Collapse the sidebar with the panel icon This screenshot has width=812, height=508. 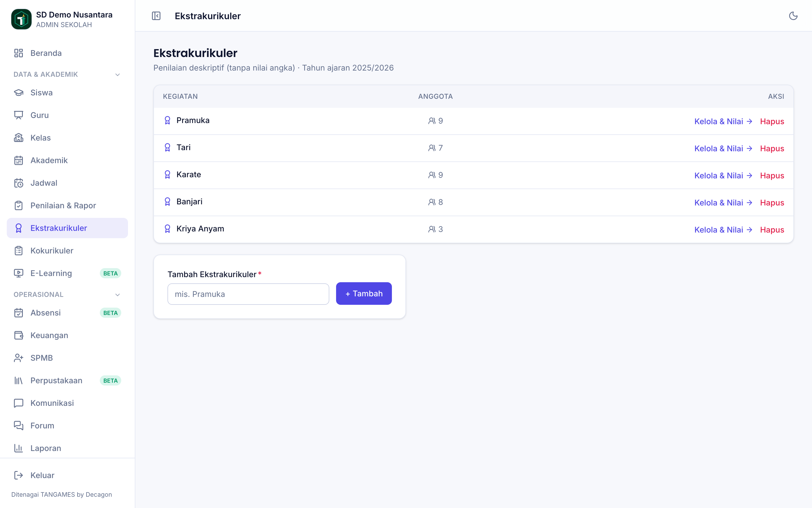156,16
